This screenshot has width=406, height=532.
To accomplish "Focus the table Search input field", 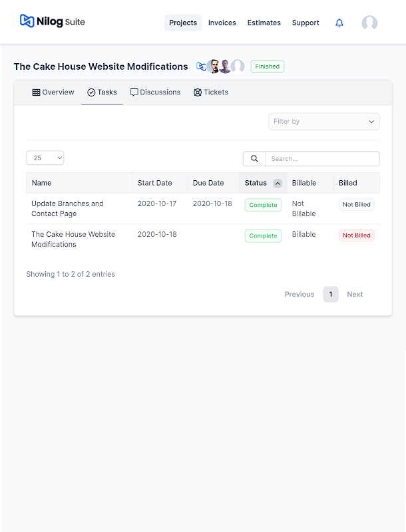I will click(322, 159).
